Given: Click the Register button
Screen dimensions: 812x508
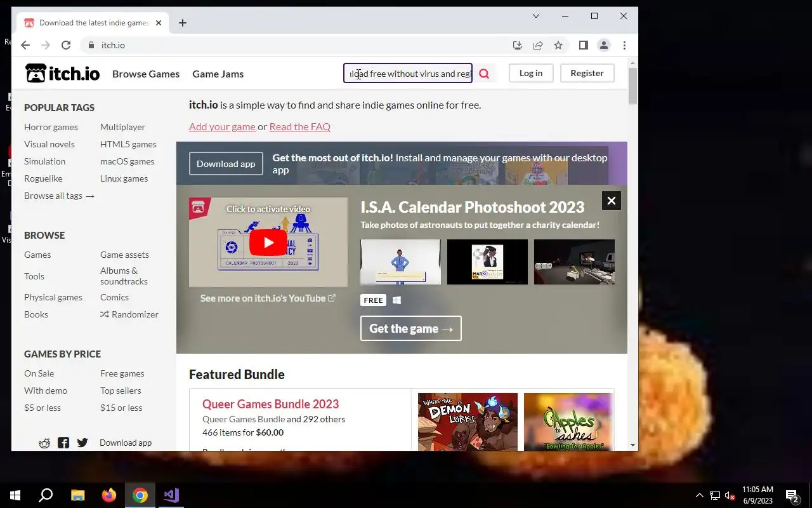Looking at the screenshot, I should [587, 73].
